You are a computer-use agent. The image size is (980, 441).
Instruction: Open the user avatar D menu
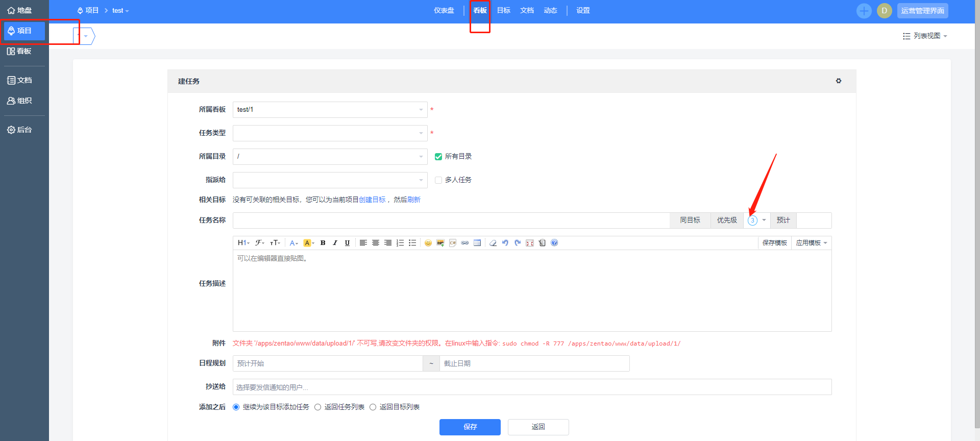pos(884,11)
